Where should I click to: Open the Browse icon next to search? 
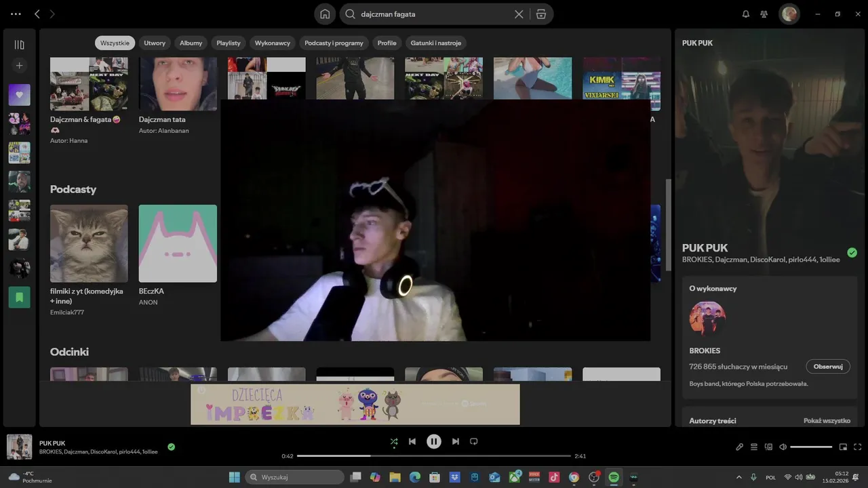pyautogui.click(x=540, y=14)
